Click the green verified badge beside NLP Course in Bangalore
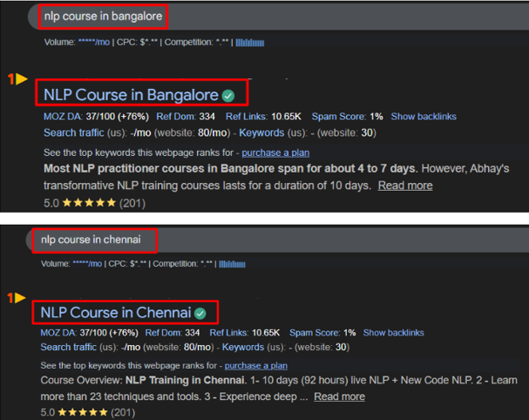The width and height of the screenshot is (529, 420). click(228, 96)
